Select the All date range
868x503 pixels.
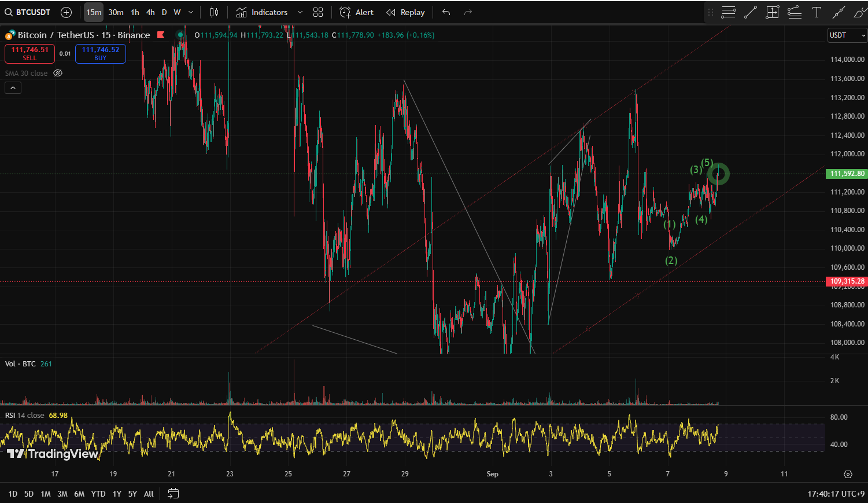coord(149,494)
